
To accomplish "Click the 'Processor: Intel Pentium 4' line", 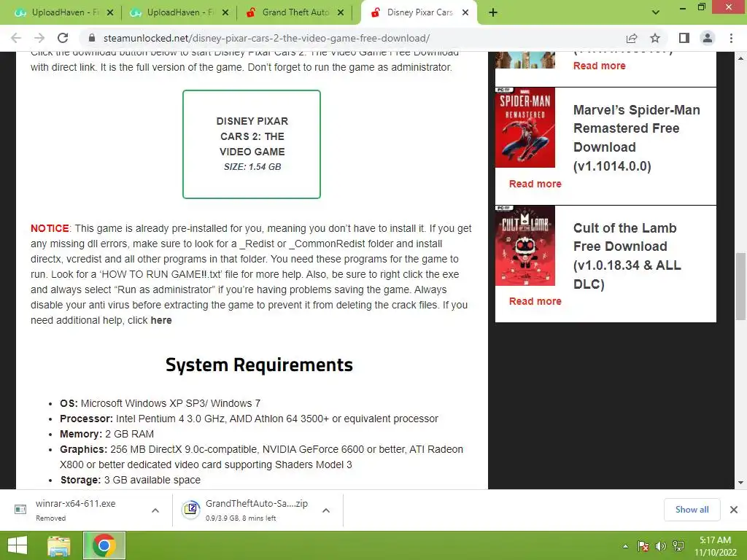I will 249,419.
